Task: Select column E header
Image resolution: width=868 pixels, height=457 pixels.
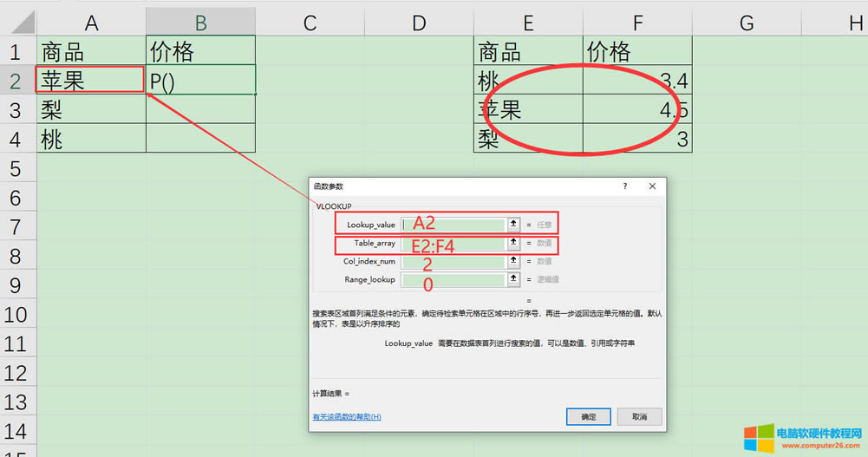Action: (528, 23)
